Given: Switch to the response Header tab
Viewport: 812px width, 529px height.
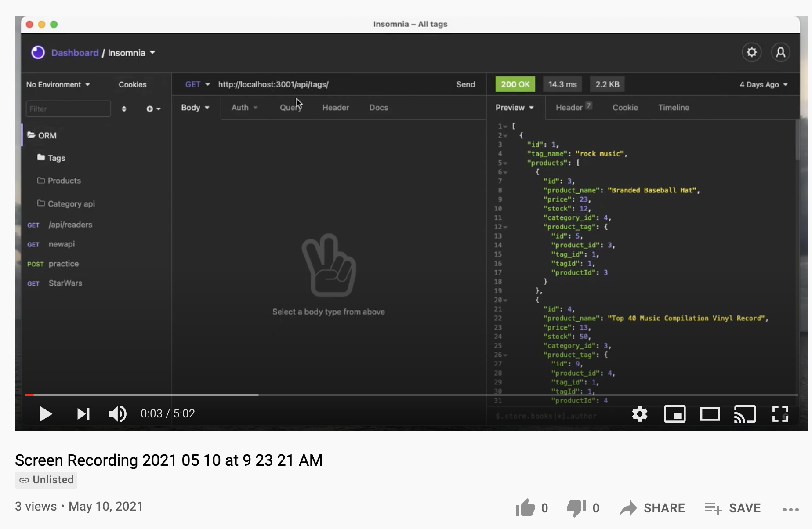Looking at the screenshot, I should 573,107.
